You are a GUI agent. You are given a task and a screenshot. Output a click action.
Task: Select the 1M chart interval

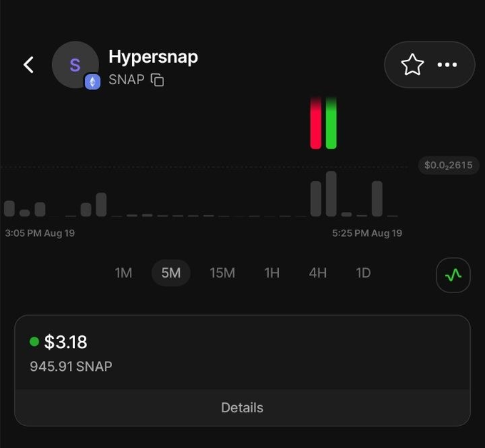123,273
